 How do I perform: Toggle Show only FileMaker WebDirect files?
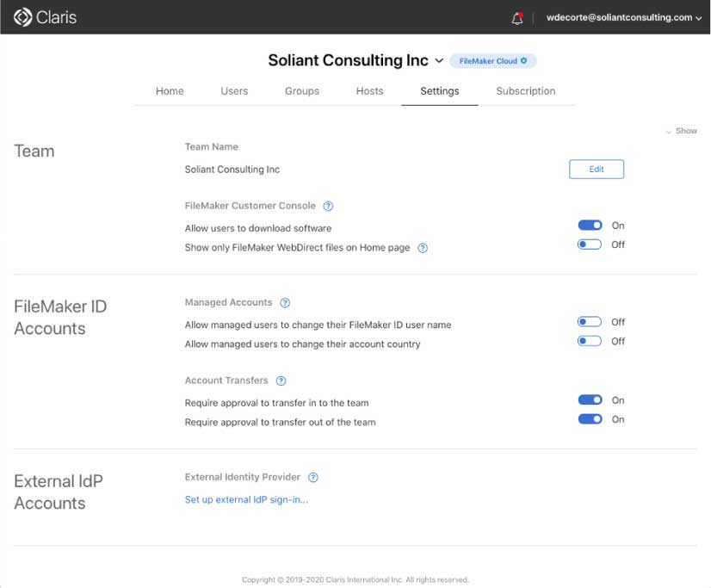(590, 244)
